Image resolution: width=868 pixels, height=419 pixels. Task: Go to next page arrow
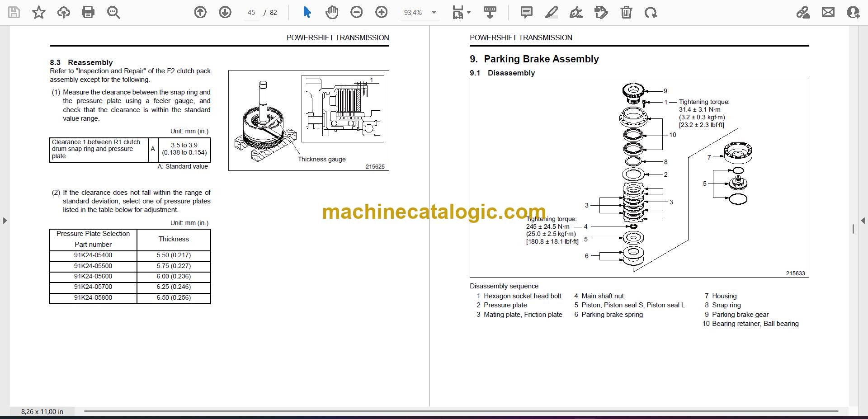point(225,12)
